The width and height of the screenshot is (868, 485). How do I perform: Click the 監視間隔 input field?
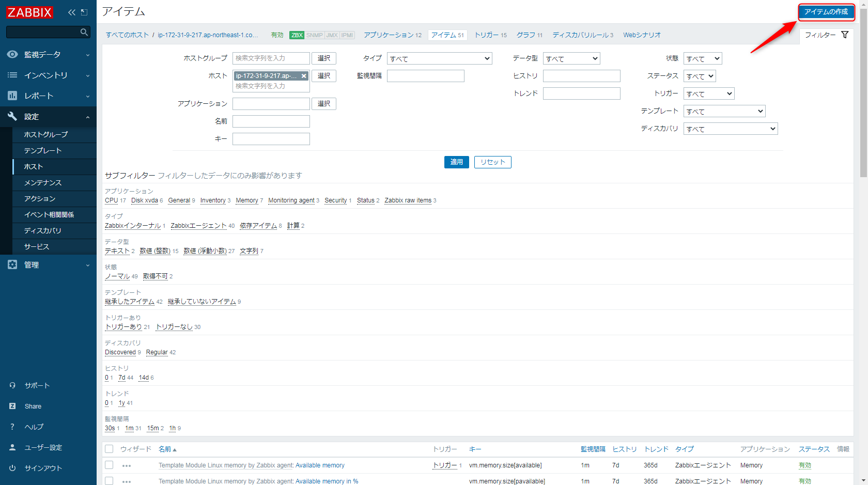pos(426,76)
